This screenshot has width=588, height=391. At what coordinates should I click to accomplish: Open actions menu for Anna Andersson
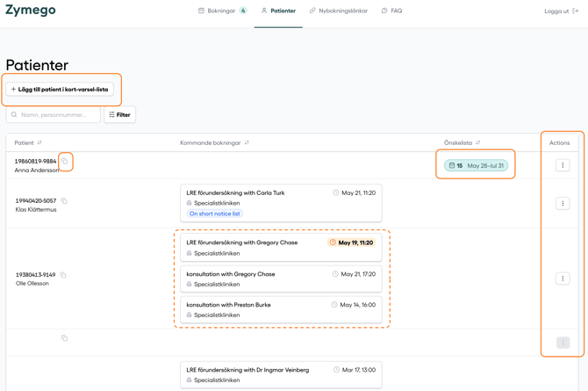click(x=563, y=165)
